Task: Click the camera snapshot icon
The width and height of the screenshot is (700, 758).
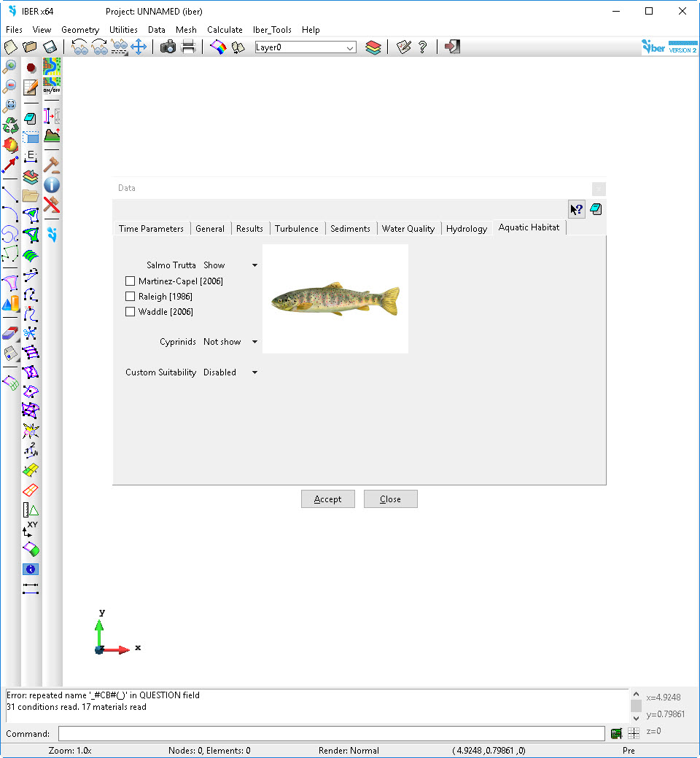Action: coord(168,47)
